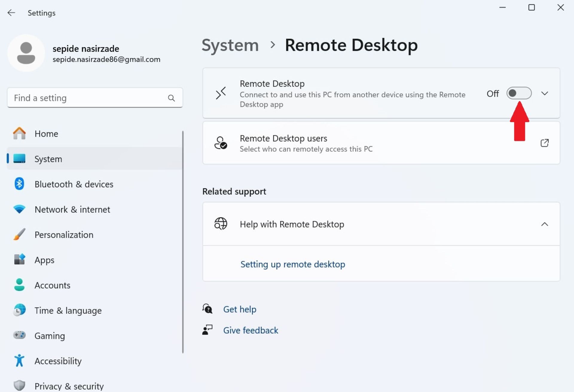Select System in the sidebar
The image size is (574, 392).
point(94,159)
